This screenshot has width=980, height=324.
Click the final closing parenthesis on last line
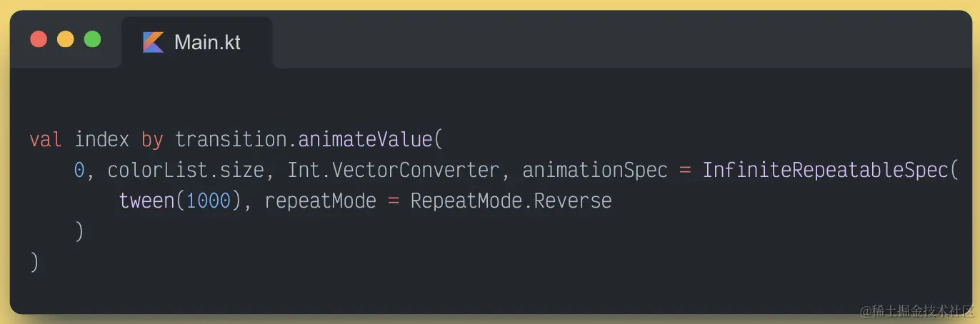point(34,262)
